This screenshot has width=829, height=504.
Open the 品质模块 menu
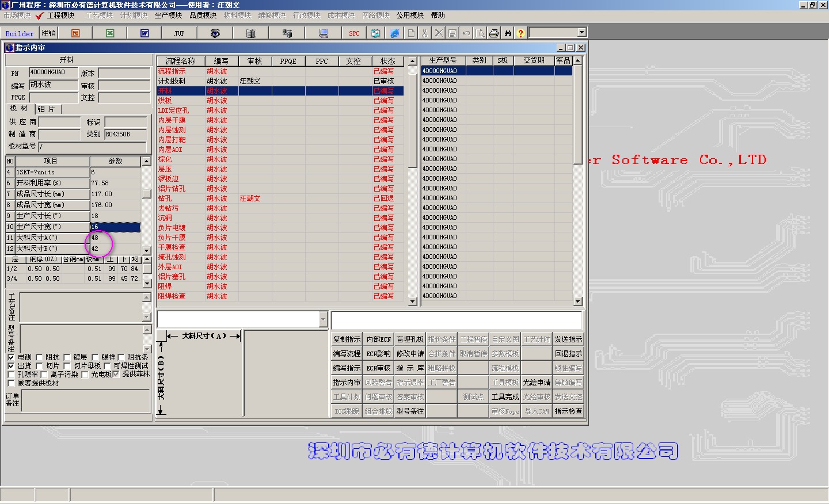203,16
